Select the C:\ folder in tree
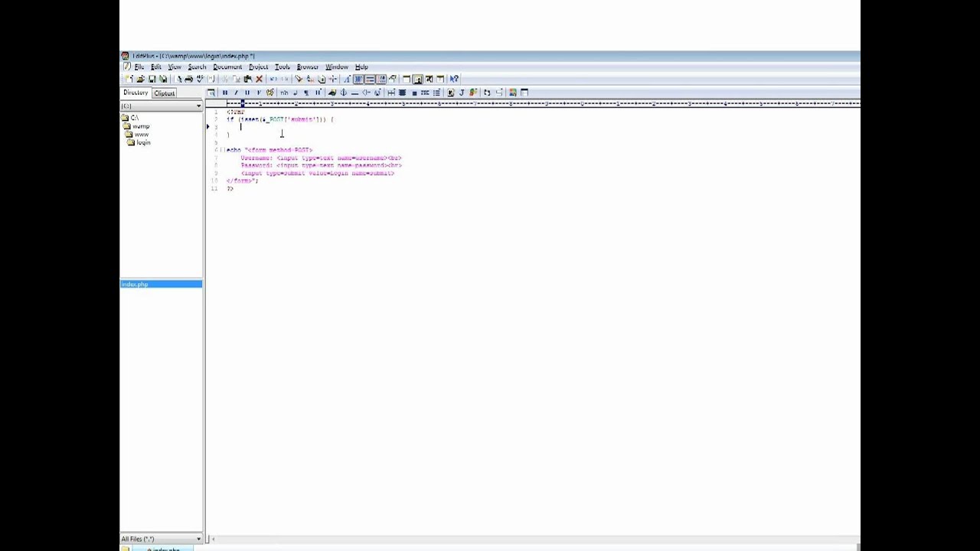The height and width of the screenshot is (551, 980). pyautogui.click(x=130, y=118)
